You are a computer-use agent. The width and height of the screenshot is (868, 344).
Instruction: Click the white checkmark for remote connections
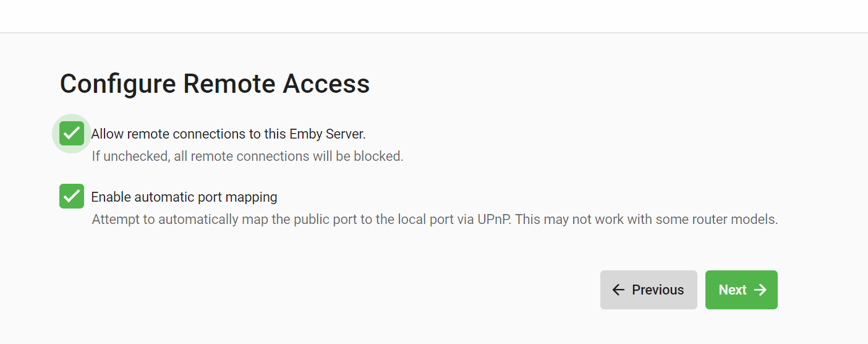[x=72, y=132]
